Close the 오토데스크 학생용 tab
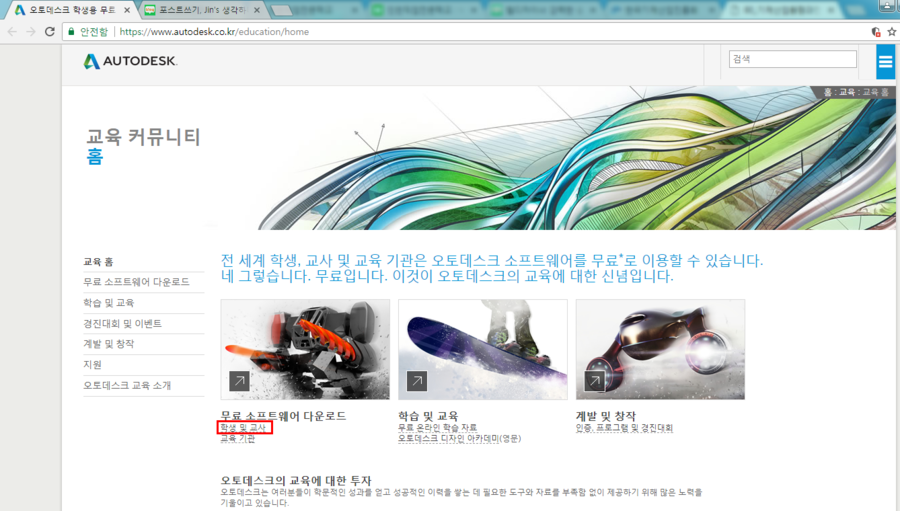The height and width of the screenshot is (511, 900). pyautogui.click(x=127, y=10)
